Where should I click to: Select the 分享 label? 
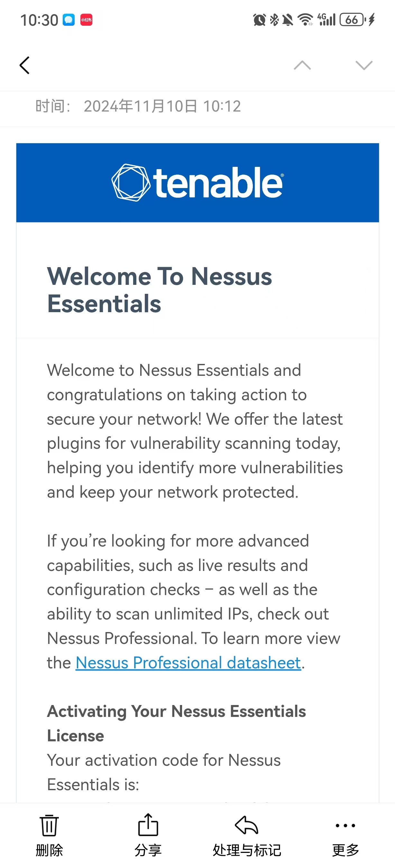tap(148, 850)
